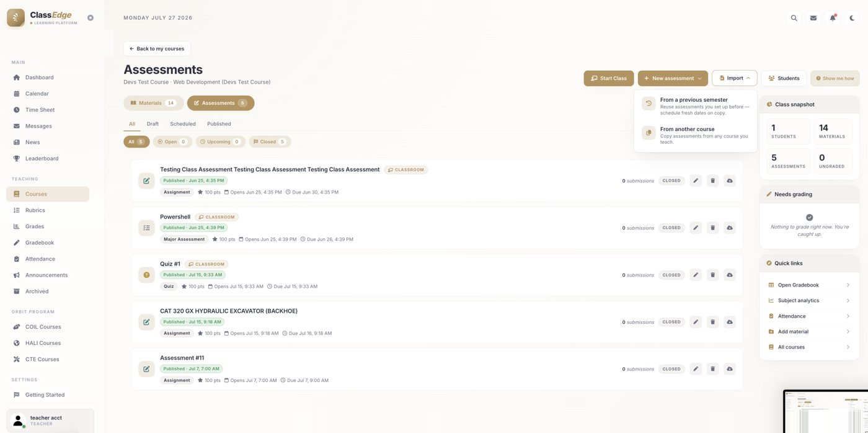Delete Assessment #11 using its trash icon
Screen dimensions: 868x433
pos(712,369)
